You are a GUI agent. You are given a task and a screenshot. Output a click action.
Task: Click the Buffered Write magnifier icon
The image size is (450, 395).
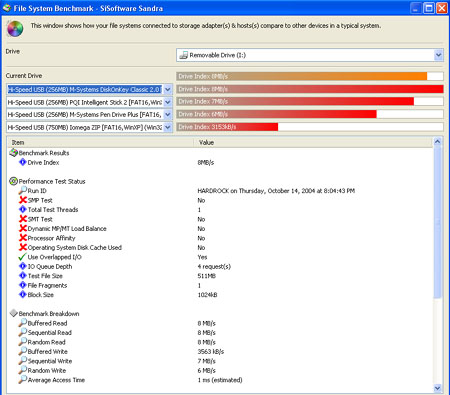point(22,351)
